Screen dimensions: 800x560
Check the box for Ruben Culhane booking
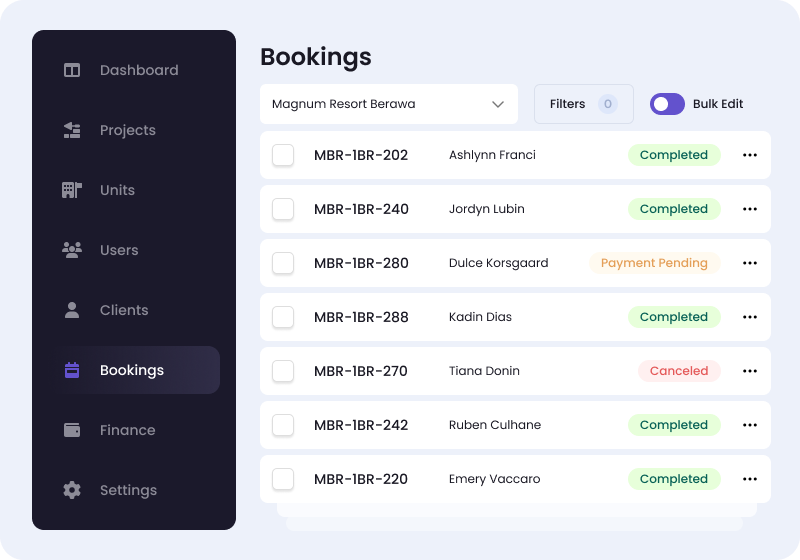tap(283, 425)
